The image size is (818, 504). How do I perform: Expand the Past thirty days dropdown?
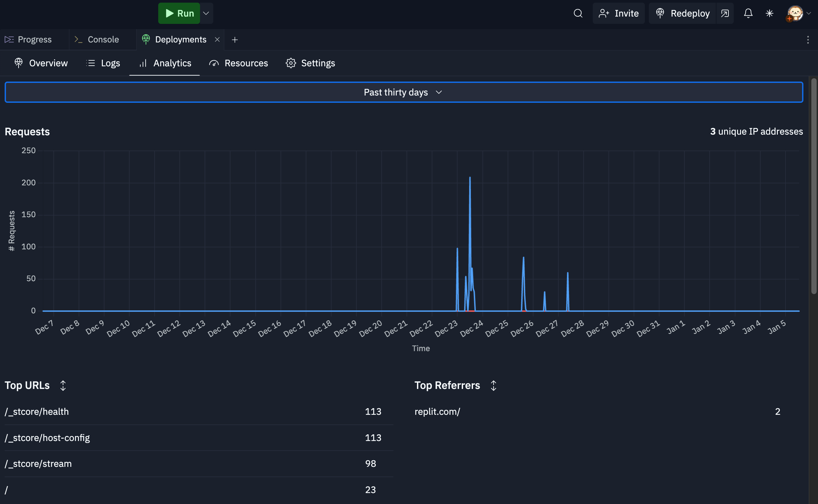[404, 92]
